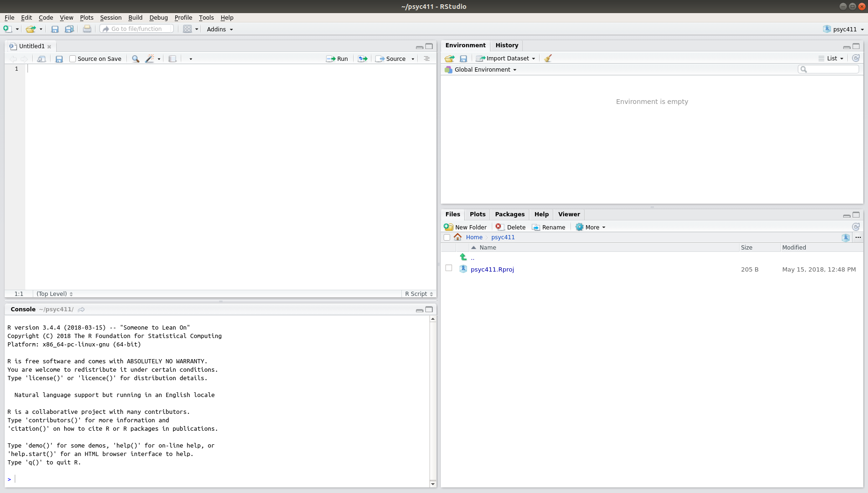Click the document outline icon
Viewport: 868px width, 493px height.
(426, 59)
